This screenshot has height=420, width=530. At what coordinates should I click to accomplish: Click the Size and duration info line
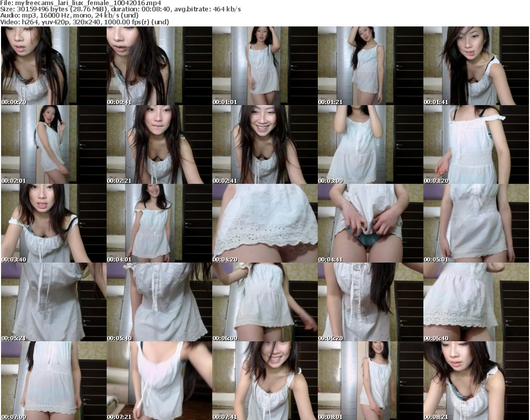click(119, 9)
